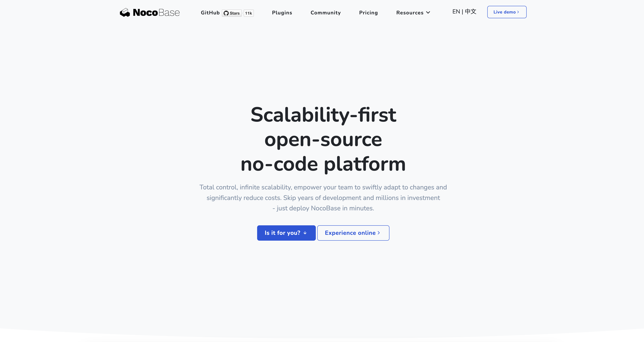Click the GitHub star icon
The height and width of the screenshot is (342, 644).
pyautogui.click(x=226, y=12)
